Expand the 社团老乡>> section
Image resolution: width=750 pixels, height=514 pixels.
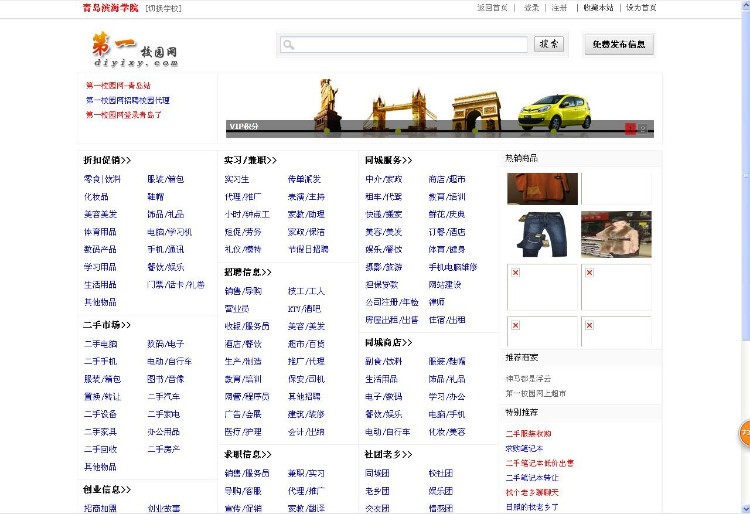point(388,454)
